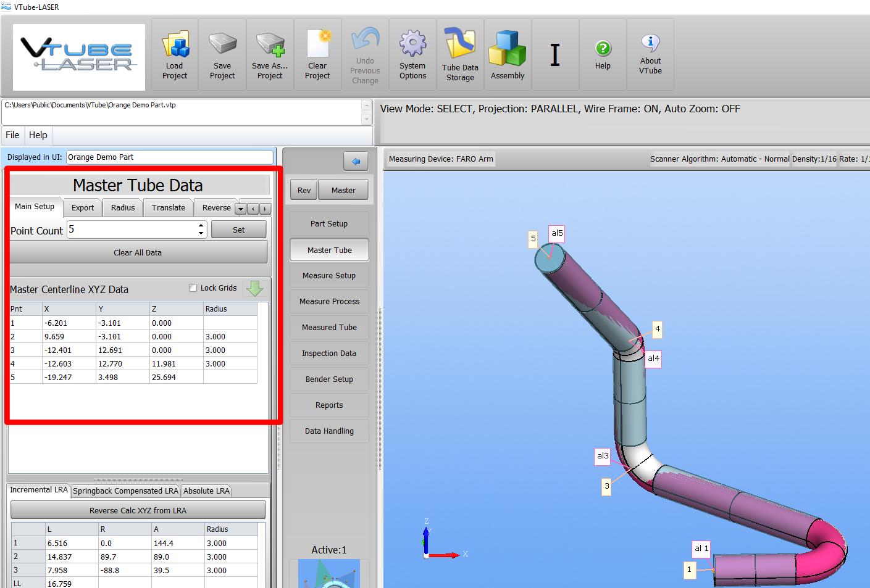
Task: Open the File menu
Action: pos(12,135)
